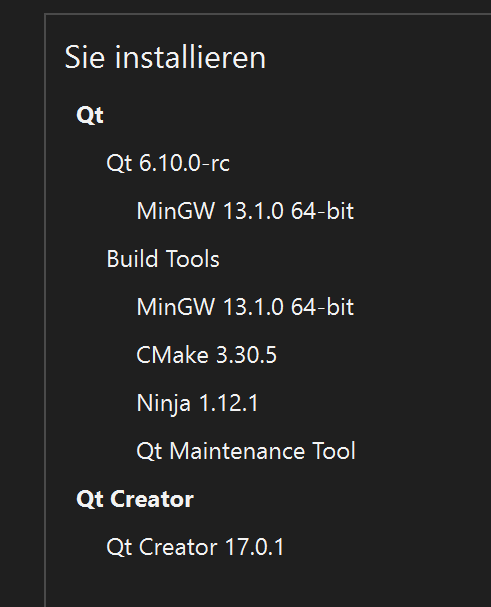Select the 'Qt Creator 17.0.1' entry
The height and width of the screenshot is (607, 491).
click(195, 547)
